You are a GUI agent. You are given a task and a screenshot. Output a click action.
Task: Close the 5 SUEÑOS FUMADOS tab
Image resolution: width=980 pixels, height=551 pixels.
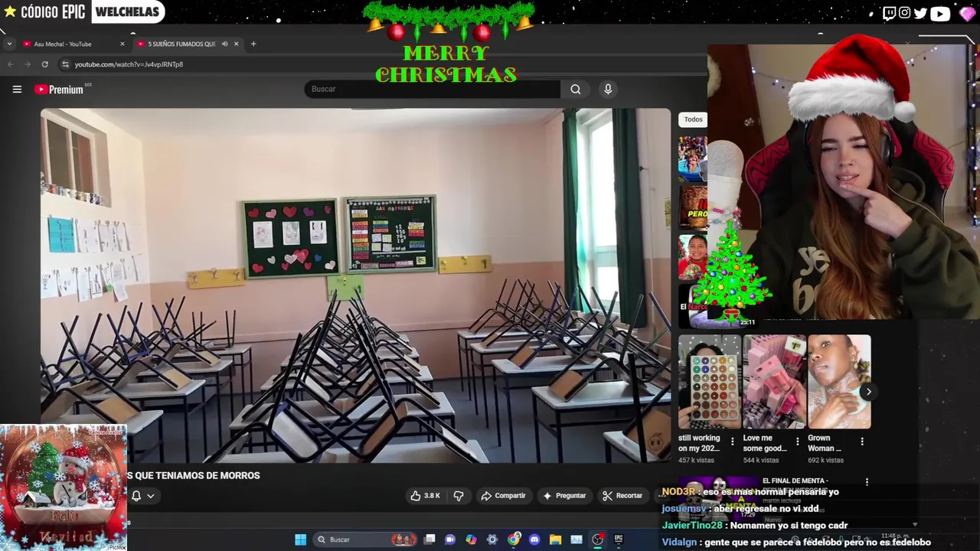click(236, 44)
